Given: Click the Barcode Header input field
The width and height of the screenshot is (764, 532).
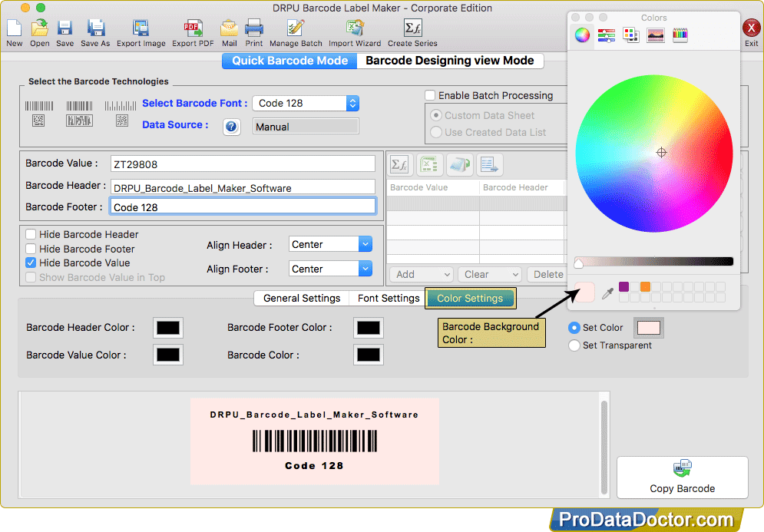Looking at the screenshot, I should click(x=243, y=187).
